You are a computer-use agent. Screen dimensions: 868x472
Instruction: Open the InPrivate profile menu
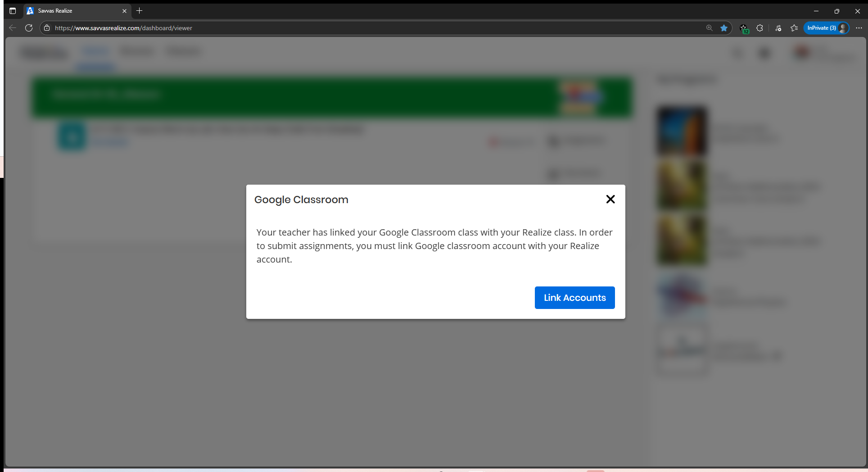point(826,28)
